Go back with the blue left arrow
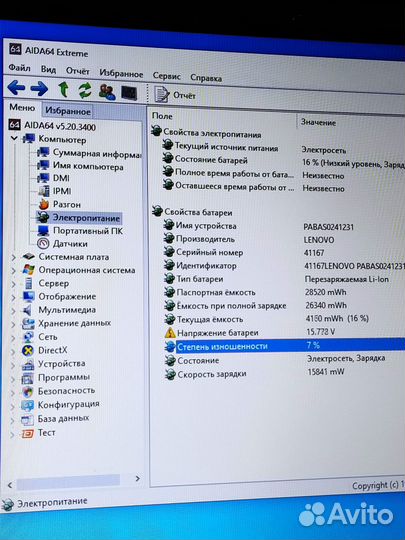This screenshot has height=540, width=405. click(x=16, y=88)
